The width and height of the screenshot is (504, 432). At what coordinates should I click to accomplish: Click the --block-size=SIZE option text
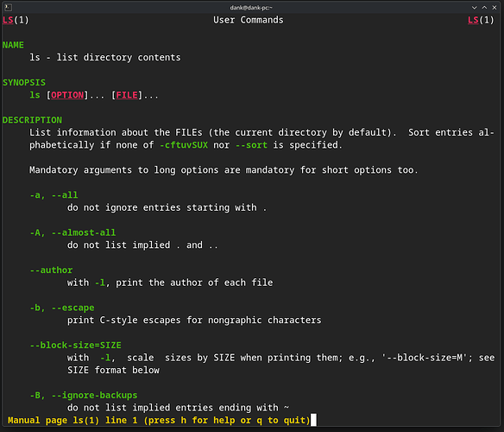point(76,345)
